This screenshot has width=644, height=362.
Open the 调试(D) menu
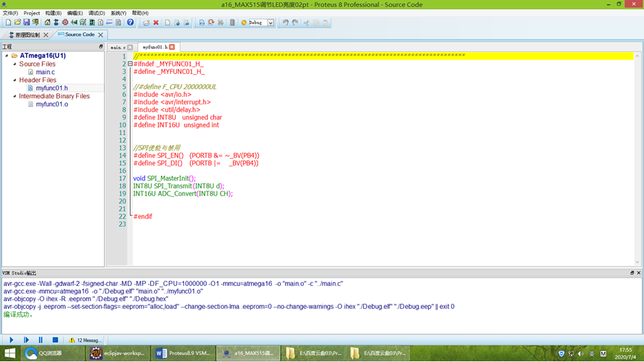(97, 13)
